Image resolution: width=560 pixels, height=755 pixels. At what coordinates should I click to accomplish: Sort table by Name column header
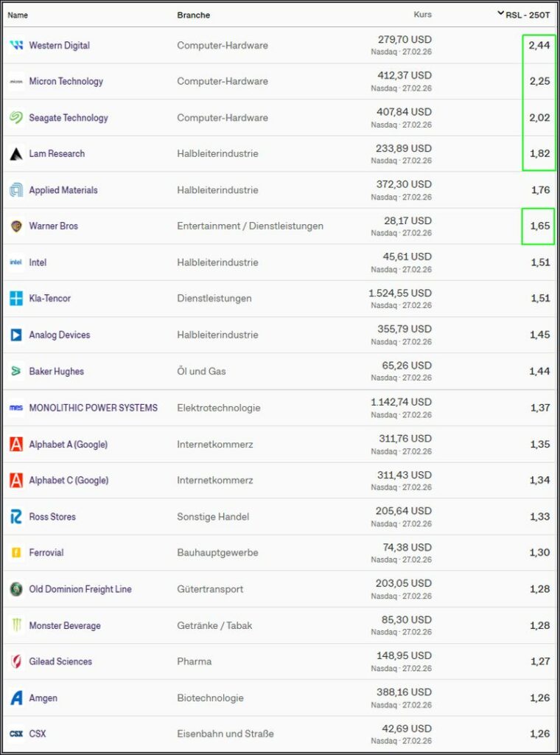point(18,15)
